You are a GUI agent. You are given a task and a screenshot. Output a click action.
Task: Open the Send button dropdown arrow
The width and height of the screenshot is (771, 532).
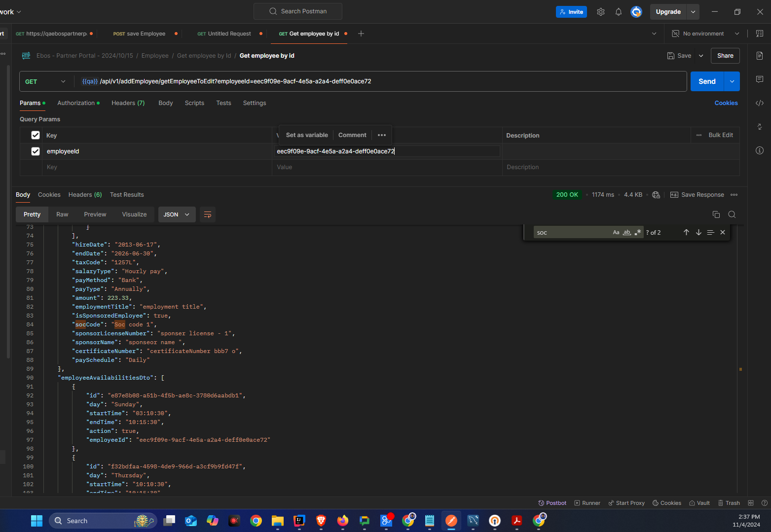732,81
